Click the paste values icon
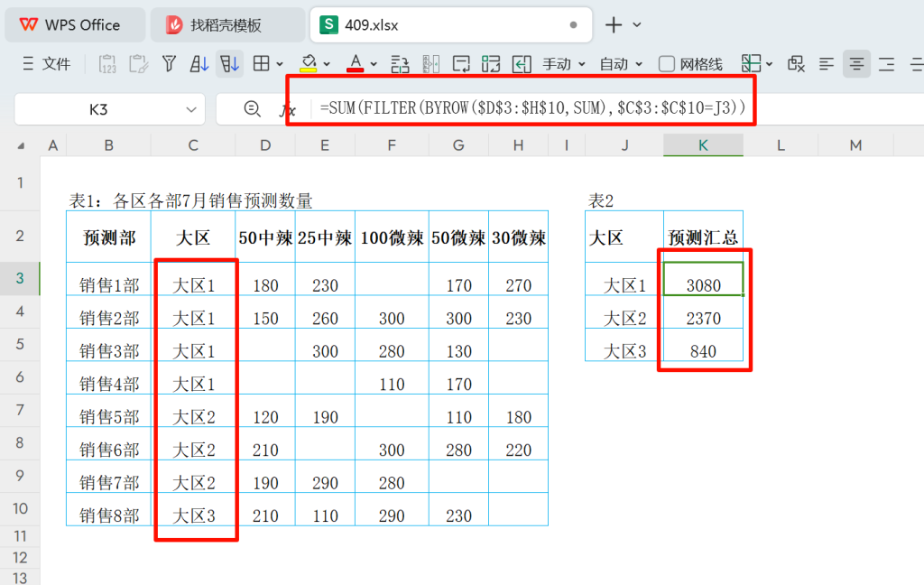The height and width of the screenshot is (585, 924). click(107, 64)
